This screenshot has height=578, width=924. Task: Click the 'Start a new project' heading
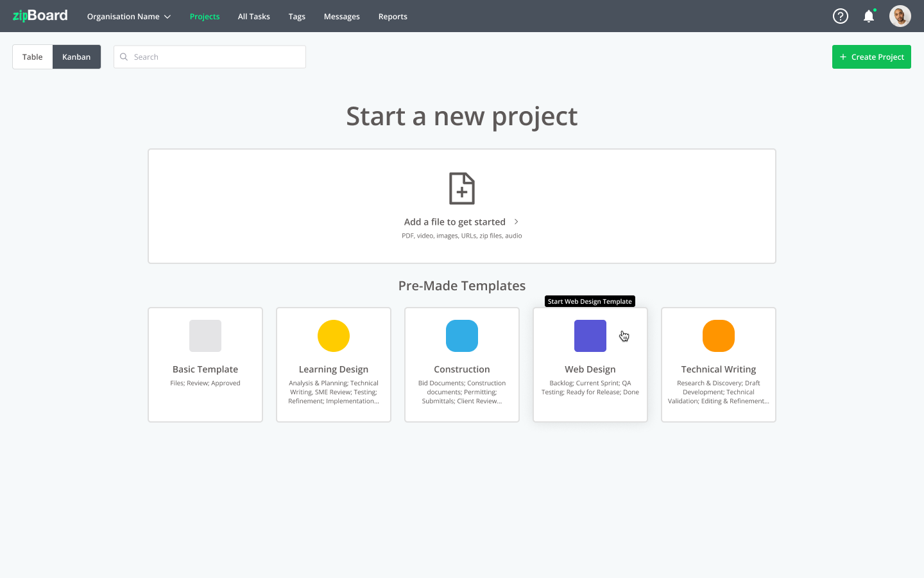coord(462,116)
